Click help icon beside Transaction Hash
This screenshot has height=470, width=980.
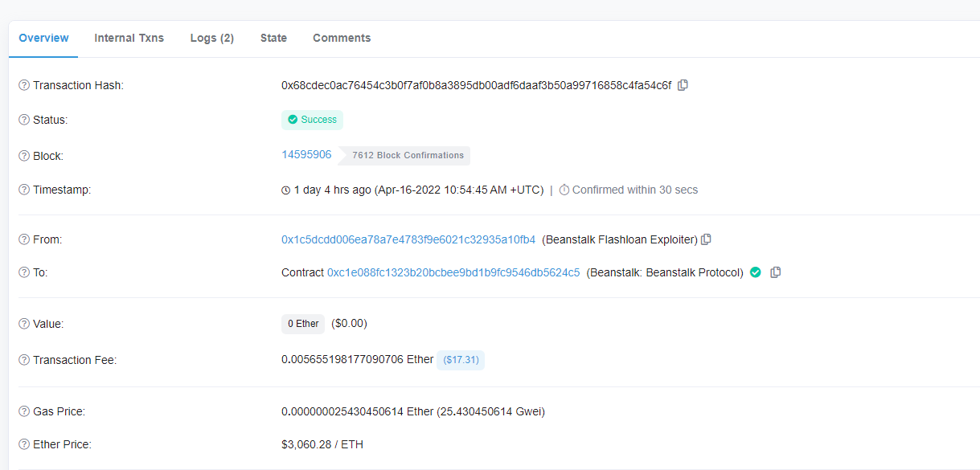[x=24, y=85]
